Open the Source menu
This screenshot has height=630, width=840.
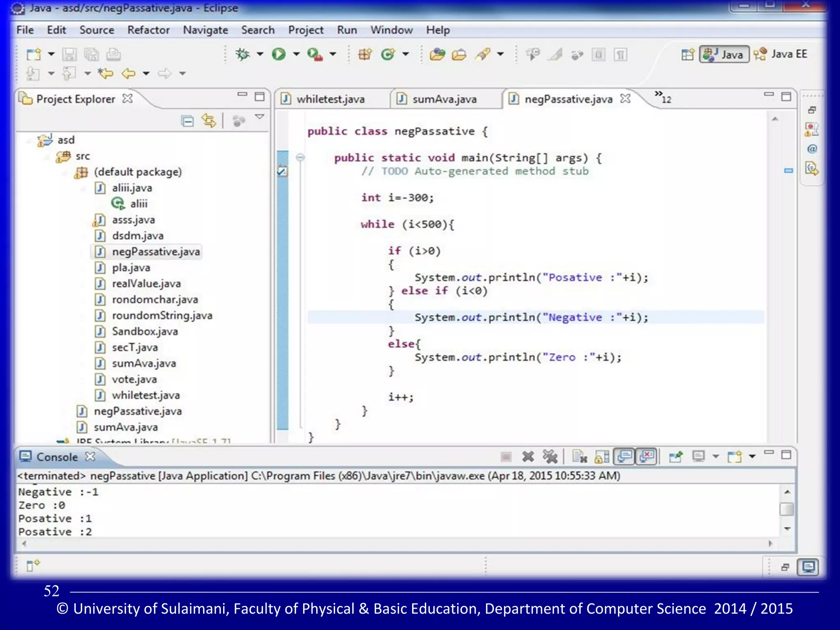97,30
